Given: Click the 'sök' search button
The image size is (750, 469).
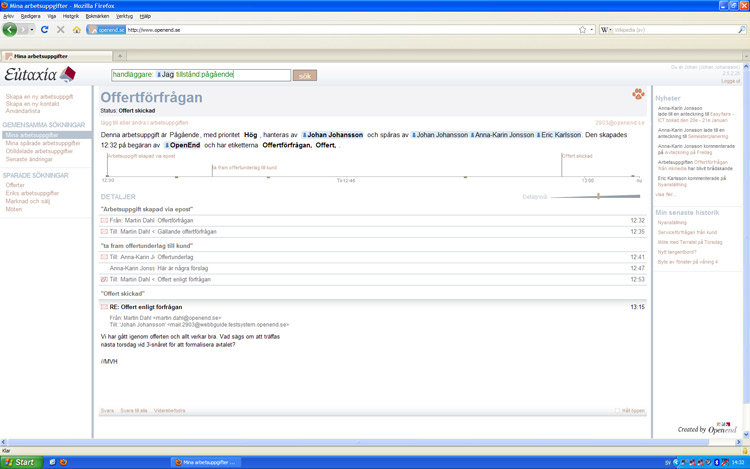Looking at the screenshot, I should tap(305, 75).
